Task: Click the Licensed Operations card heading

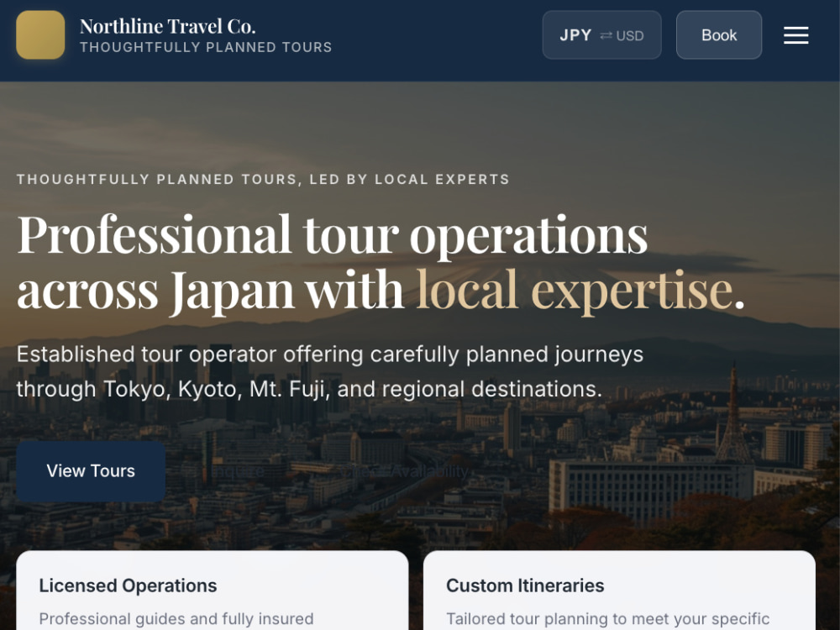Action: [x=128, y=585]
